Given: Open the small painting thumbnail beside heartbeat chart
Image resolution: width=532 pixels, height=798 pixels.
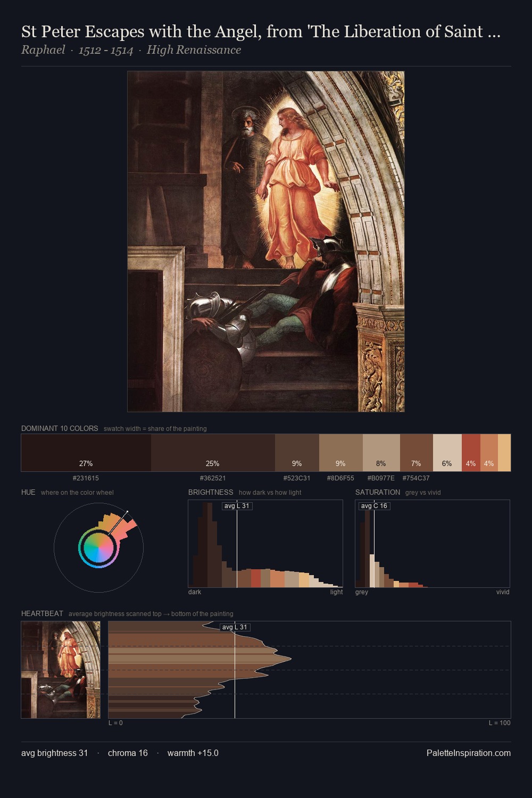Looking at the screenshot, I should coord(61,670).
